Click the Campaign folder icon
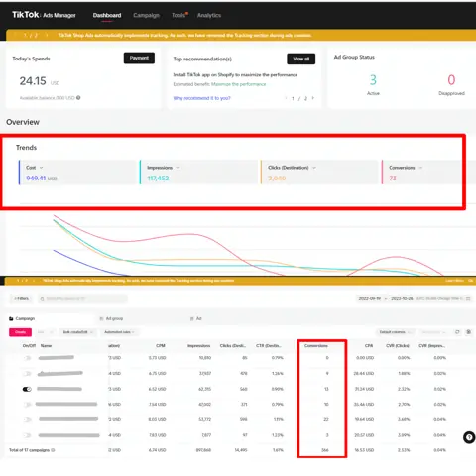 11,318
